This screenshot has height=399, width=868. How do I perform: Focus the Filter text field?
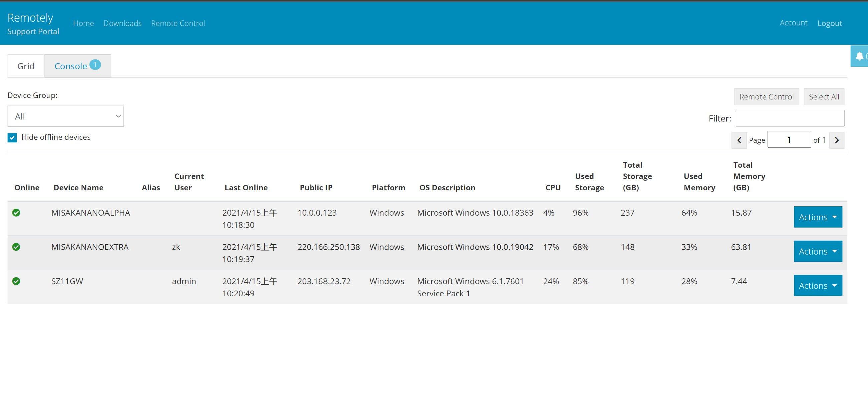click(790, 118)
